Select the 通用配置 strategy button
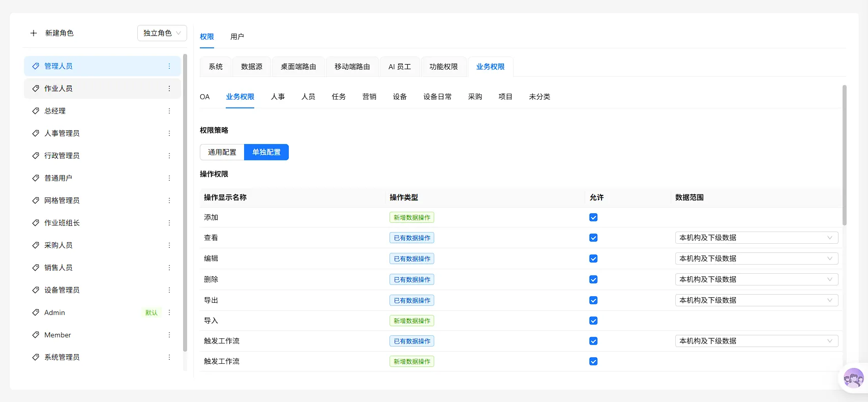The image size is (868, 402). [222, 152]
